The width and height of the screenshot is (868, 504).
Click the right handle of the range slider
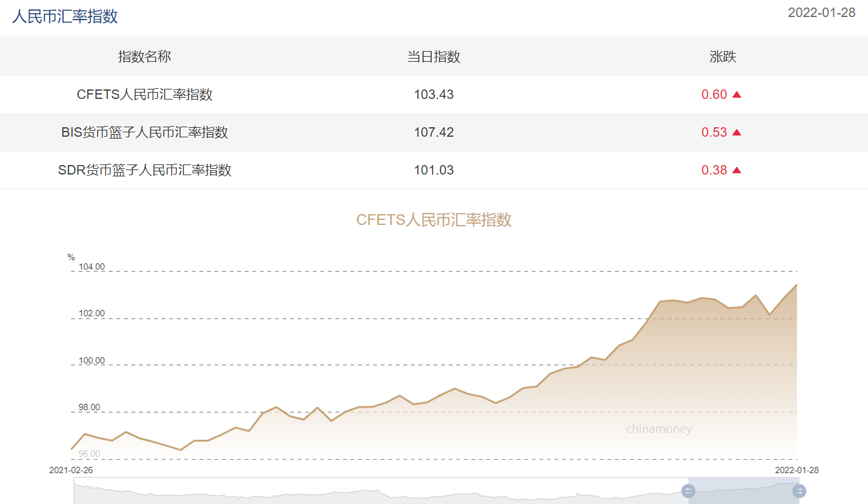click(x=799, y=491)
